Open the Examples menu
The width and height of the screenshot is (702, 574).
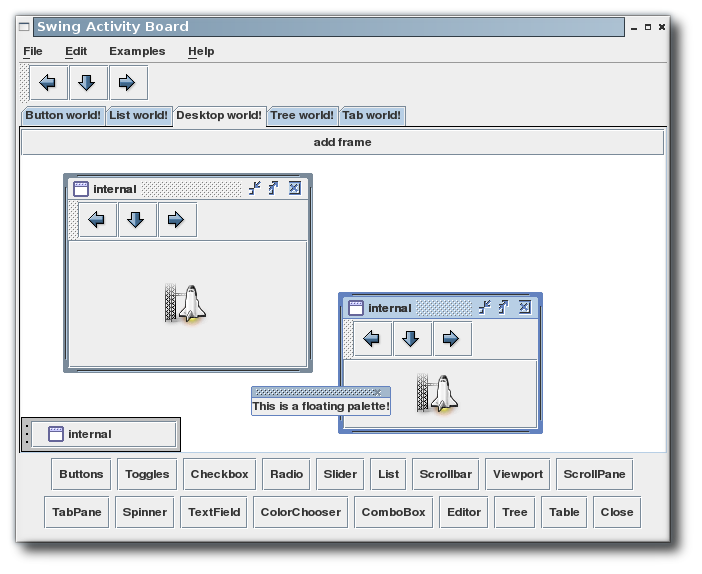click(x=137, y=51)
